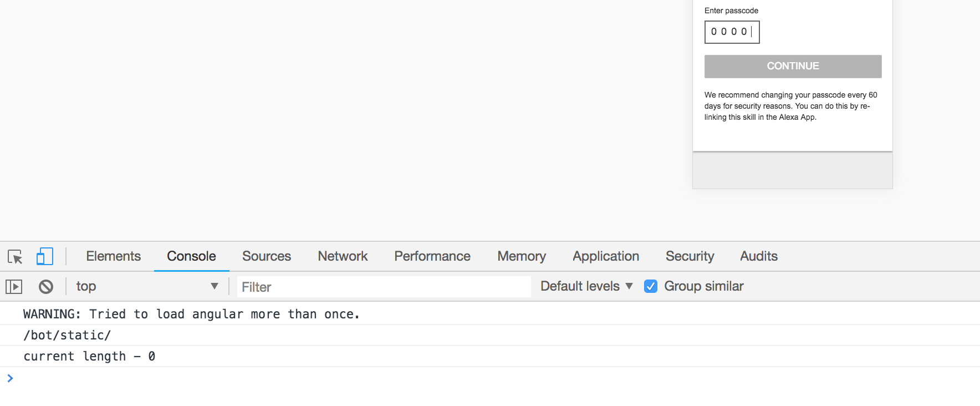Focus the console Filter text box

pyautogui.click(x=384, y=287)
